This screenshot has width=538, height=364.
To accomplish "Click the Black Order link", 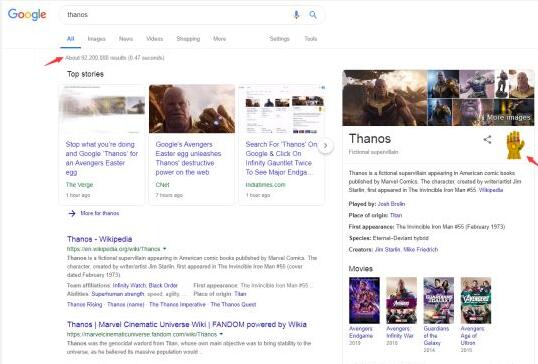I will click(163, 285).
